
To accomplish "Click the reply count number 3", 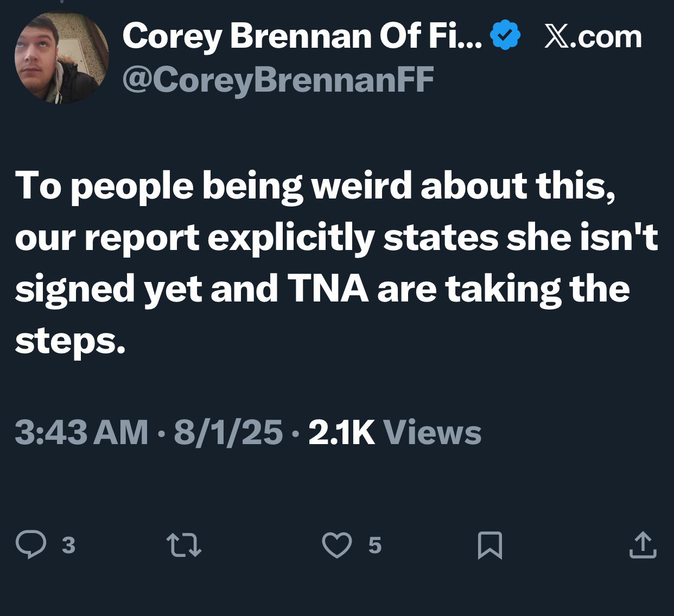I will coord(68,545).
